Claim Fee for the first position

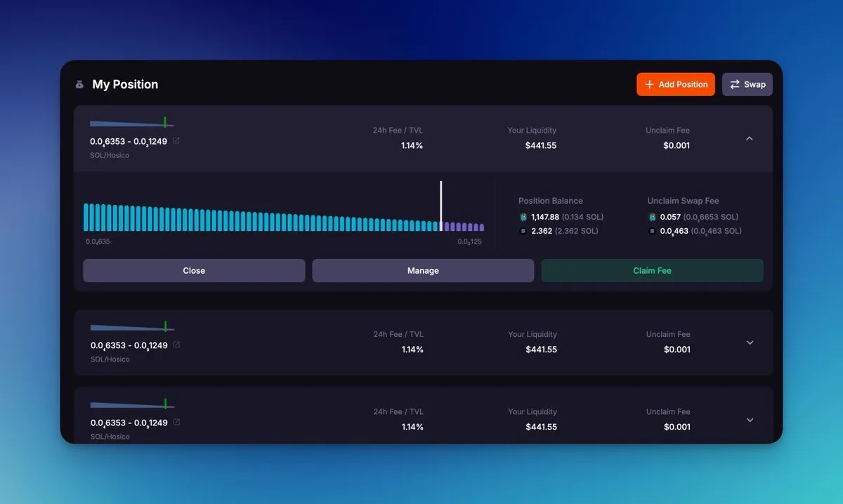pos(652,271)
